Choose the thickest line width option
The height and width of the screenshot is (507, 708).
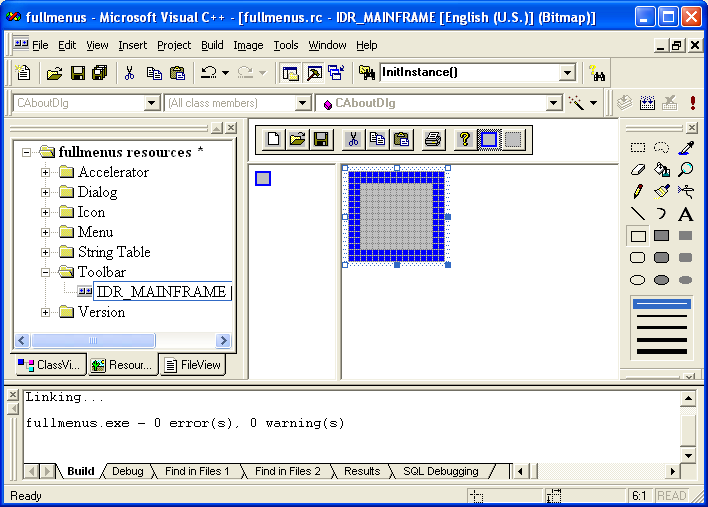tap(661, 351)
